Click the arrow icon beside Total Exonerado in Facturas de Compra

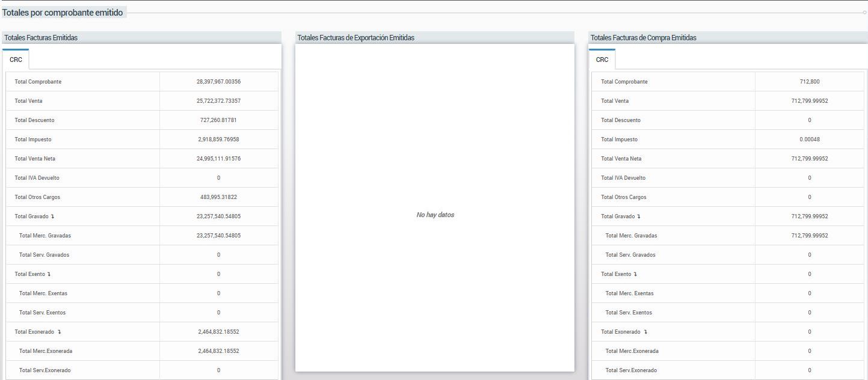[x=645, y=332]
